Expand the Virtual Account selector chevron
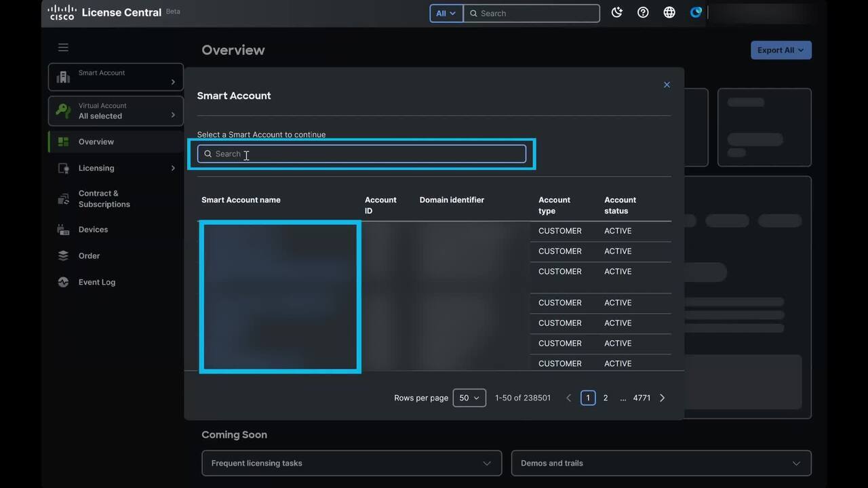The height and width of the screenshot is (488, 868). [173, 115]
